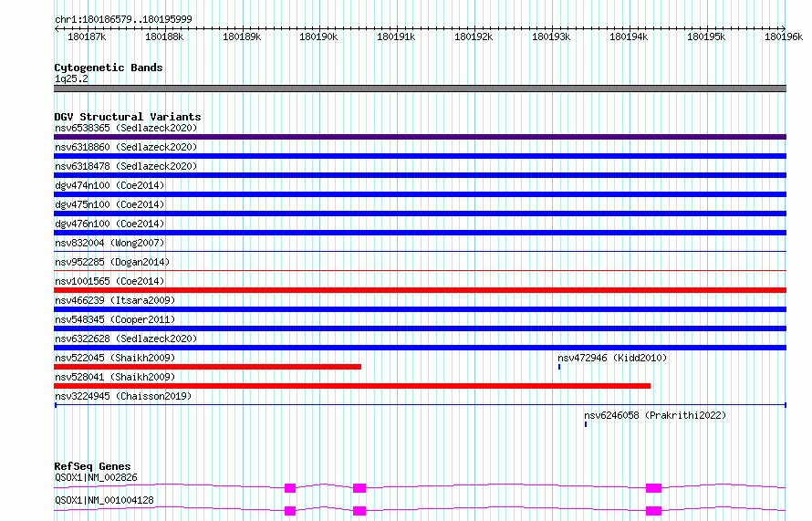The image size is (812, 521).
Task: Open variant nsv832004 (Wong2007) label
Action: pyautogui.click(x=109, y=243)
